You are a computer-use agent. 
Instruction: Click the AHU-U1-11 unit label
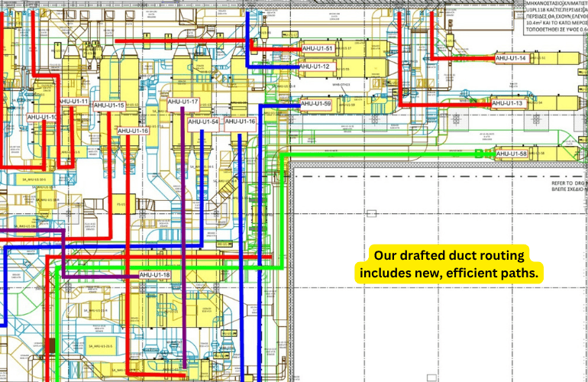[74, 101]
